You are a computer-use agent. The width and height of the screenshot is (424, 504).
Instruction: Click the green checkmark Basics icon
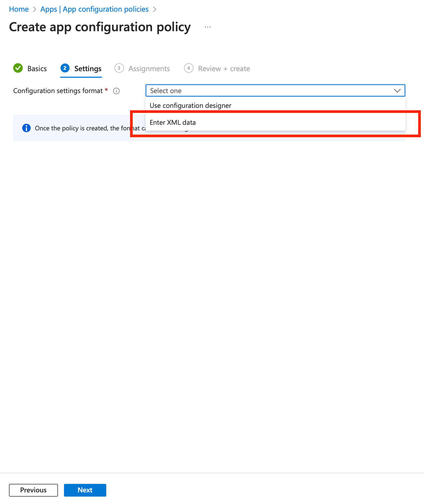18,68
